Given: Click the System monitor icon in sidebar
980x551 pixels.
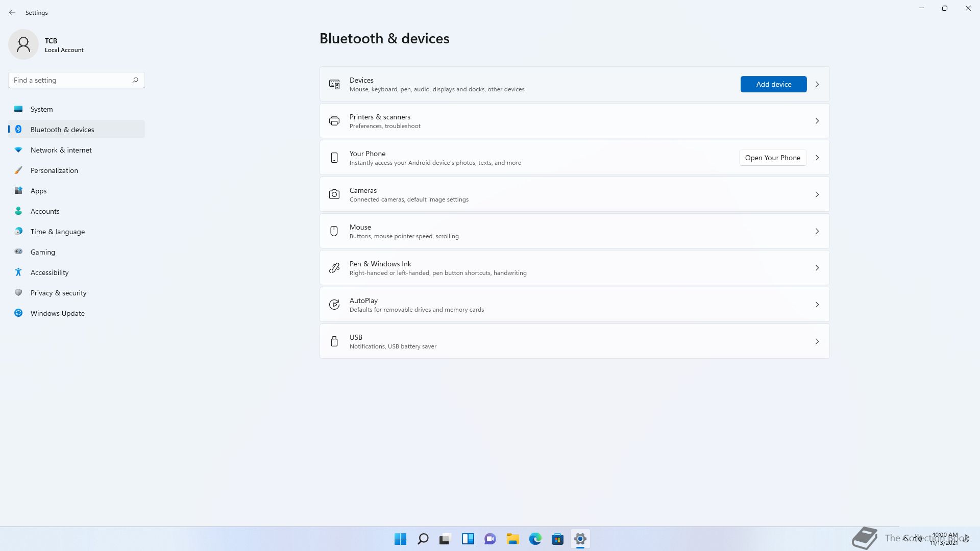Looking at the screenshot, I should tap(18, 109).
